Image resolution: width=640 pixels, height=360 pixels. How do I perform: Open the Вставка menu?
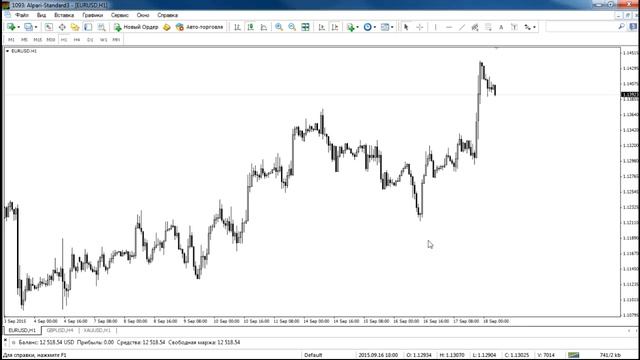coord(64,15)
